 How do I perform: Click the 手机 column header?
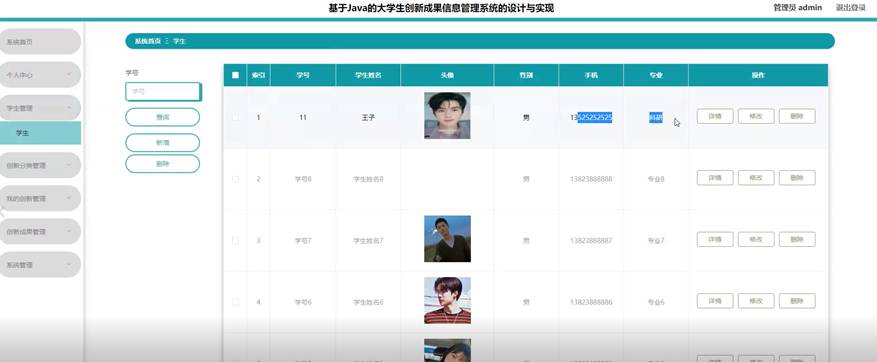591,75
